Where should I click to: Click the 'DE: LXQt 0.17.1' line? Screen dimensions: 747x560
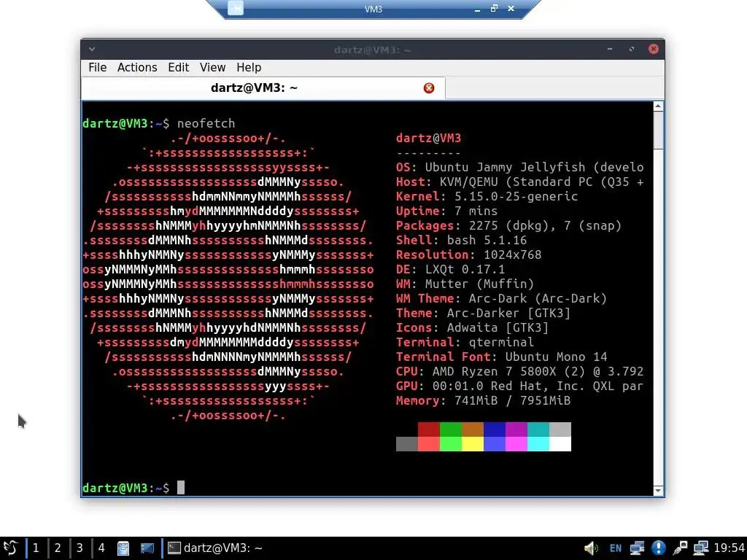[x=450, y=270]
